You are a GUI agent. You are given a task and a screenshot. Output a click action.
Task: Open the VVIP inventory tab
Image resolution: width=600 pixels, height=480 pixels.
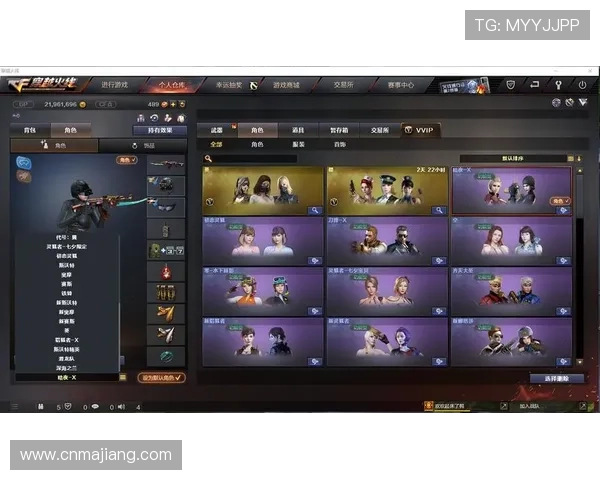click(x=420, y=130)
